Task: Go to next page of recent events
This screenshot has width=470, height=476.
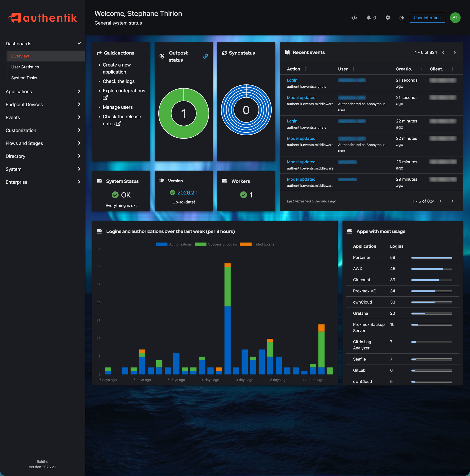Action: [x=454, y=52]
